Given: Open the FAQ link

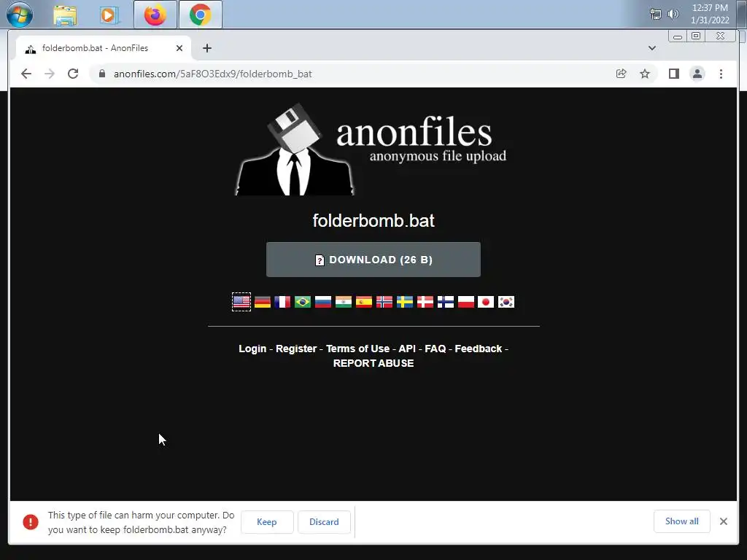Looking at the screenshot, I should point(436,349).
